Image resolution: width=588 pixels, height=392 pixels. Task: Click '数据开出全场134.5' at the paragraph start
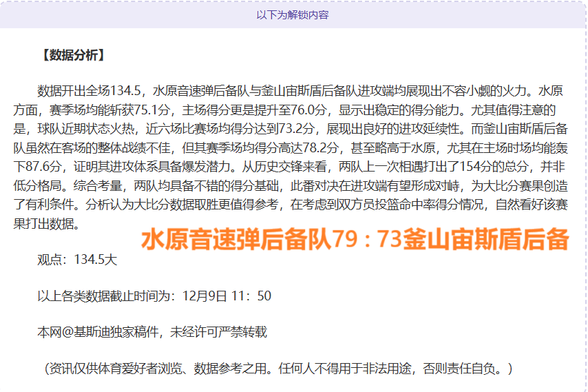89,92
